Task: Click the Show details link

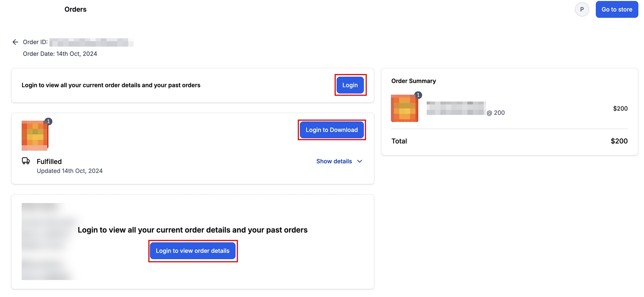Action: pyautogui.click(x=334, y=162)
